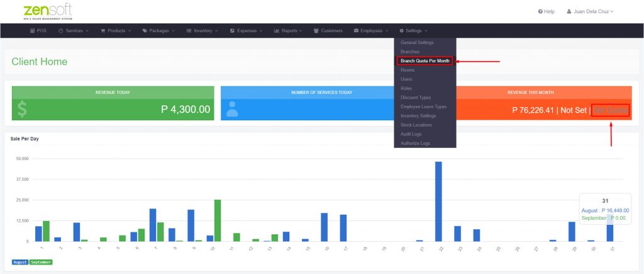This screenshot has width=644, height=274.
Task: Click the tooltip text August : P 16,448.00
Action: click(605, 210)
